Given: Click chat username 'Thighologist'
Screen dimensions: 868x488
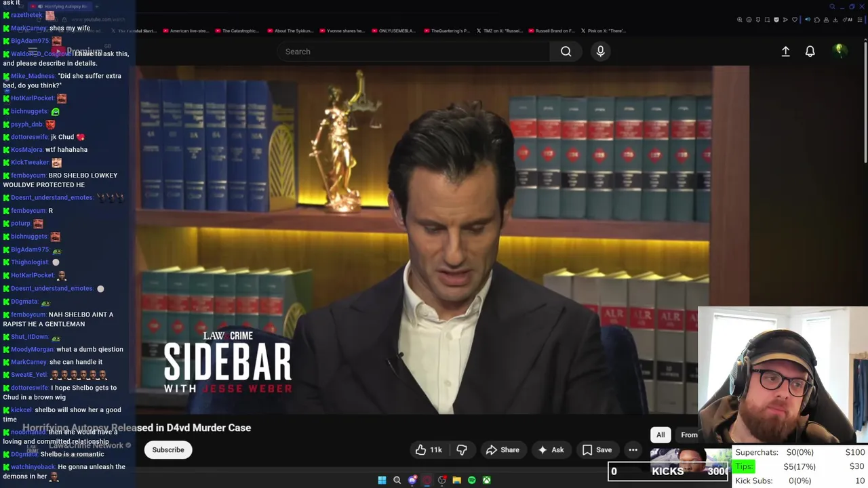Looking at the screenshot, I should coord(29,262).
